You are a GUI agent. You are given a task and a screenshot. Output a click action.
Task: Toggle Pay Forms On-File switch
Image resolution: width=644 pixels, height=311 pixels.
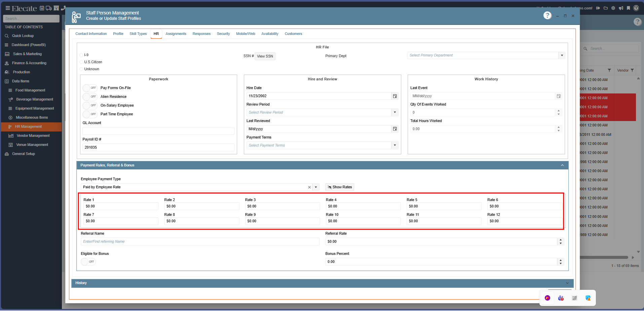coord(90,88)
